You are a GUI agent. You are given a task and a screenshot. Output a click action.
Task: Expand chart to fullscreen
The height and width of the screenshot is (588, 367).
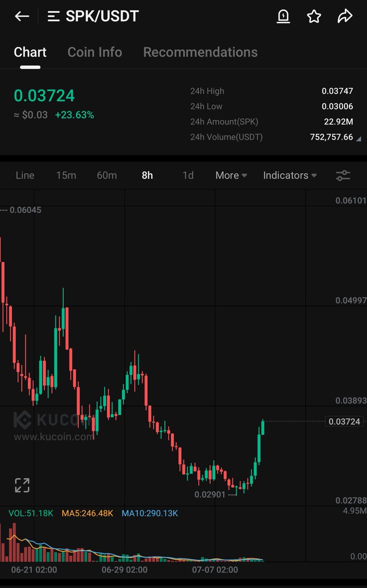point(22,485)
